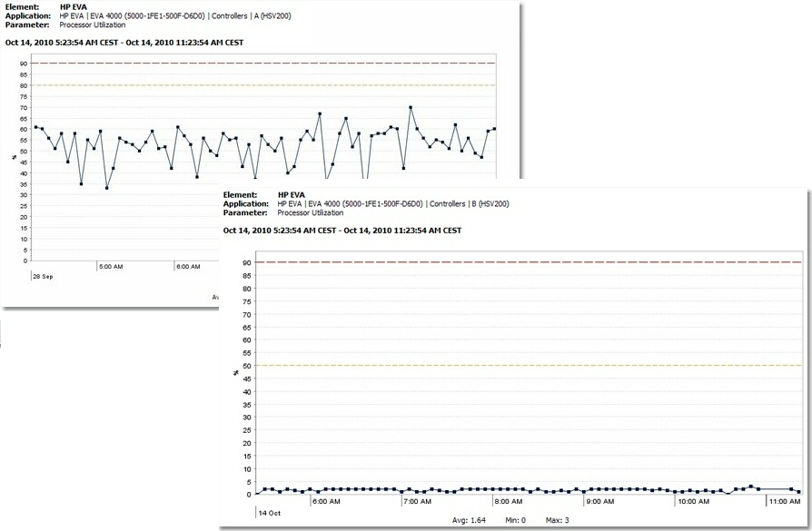This screenshot has height=531, width=812.
Task: Click the '50' y-axis label on Controller B
Action: [x=247, y=366]
